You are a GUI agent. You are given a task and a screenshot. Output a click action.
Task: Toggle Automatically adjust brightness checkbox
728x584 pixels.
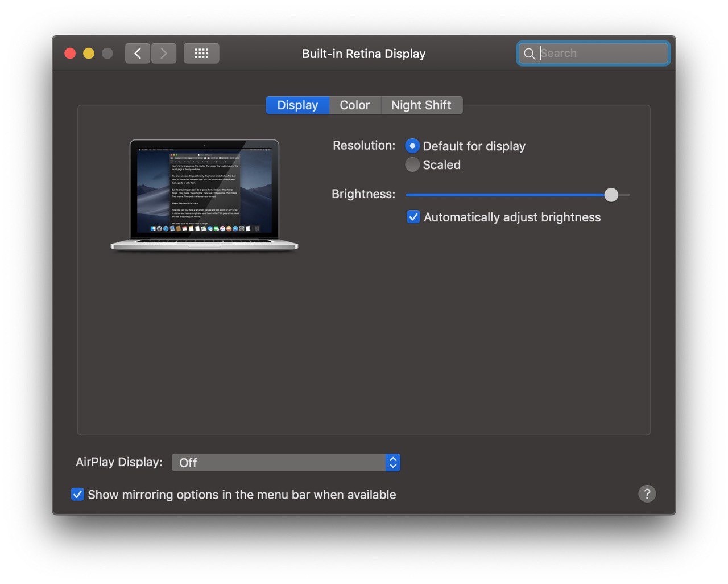coord(413,217)
